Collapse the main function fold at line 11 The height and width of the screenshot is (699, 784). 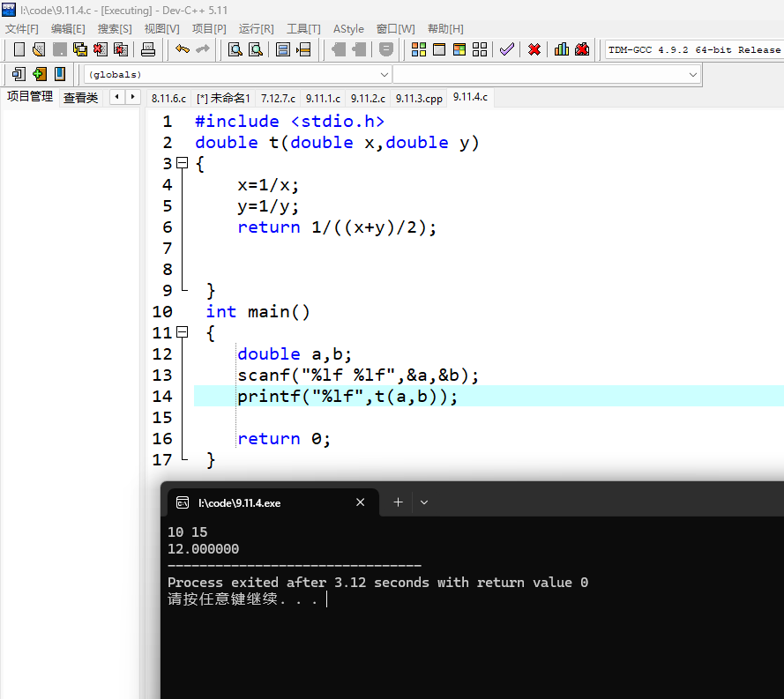click(183, 332)
